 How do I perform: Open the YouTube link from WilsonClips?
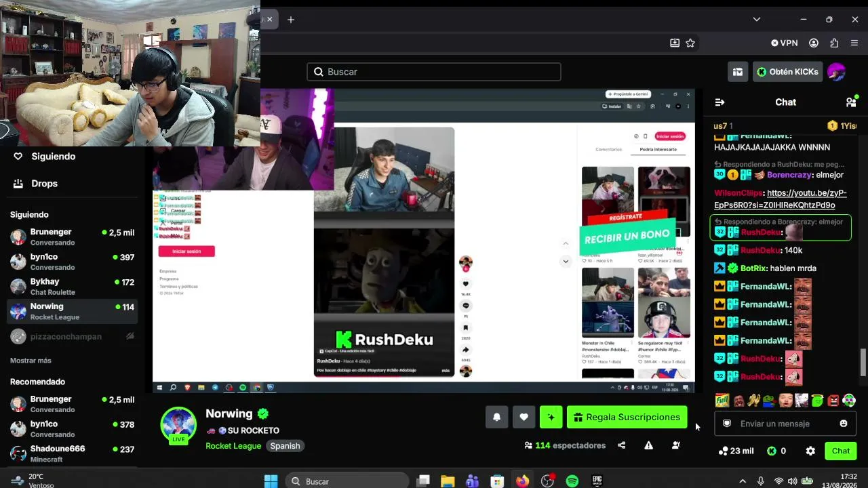781,199
